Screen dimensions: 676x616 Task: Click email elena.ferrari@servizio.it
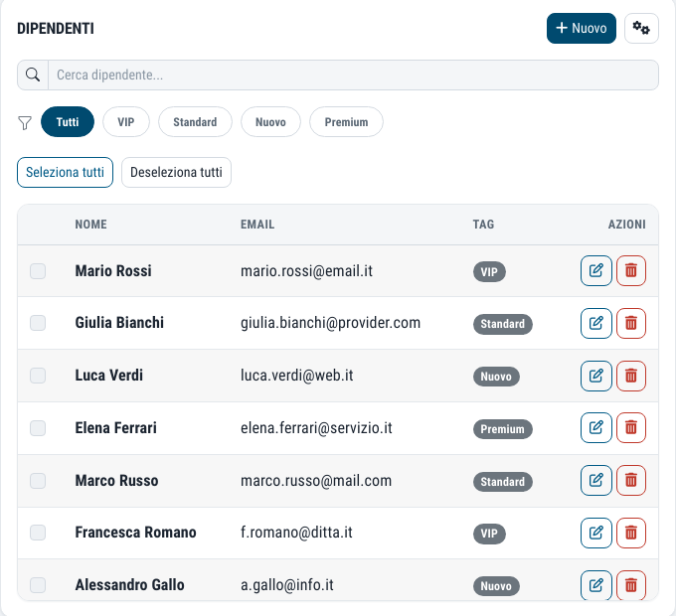click(316, 428)
